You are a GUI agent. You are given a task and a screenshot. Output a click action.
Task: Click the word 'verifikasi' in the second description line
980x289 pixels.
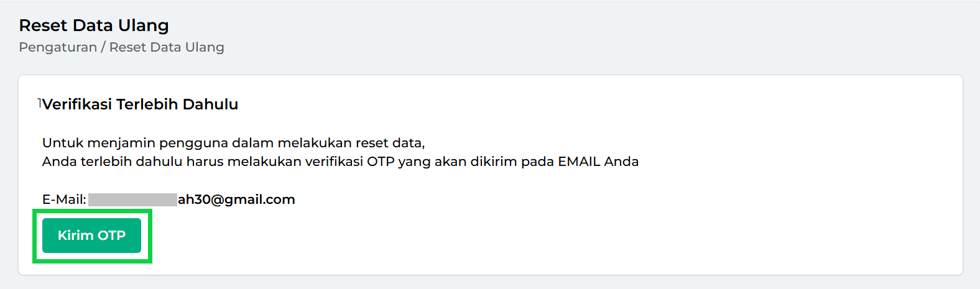(x=333, y=162)
